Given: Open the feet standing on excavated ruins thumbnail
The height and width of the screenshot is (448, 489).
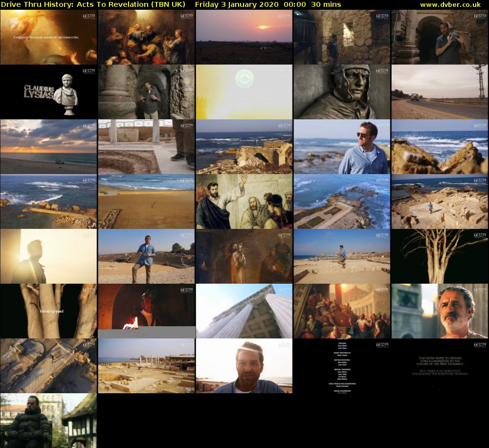Looking at the screenshot, I should pyautogui.click(x=147, y=147).
